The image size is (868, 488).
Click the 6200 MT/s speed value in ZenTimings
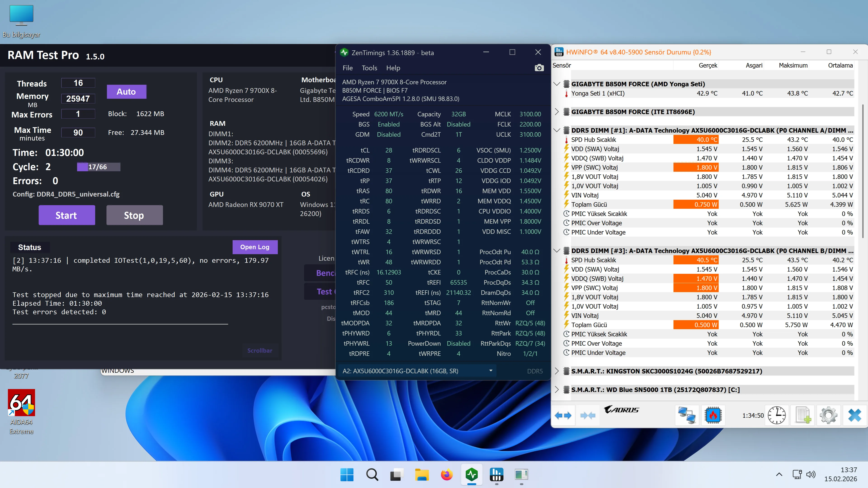[x=389, y=114]
